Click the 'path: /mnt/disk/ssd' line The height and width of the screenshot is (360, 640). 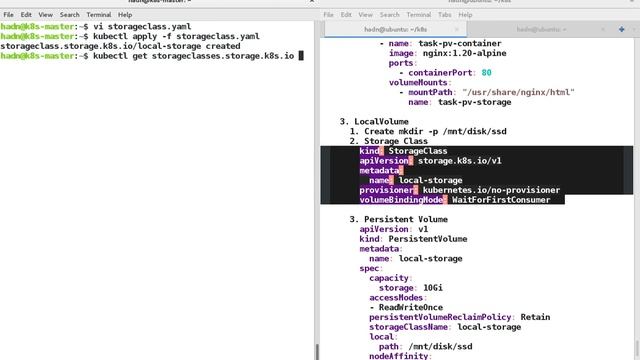point(425,347)
